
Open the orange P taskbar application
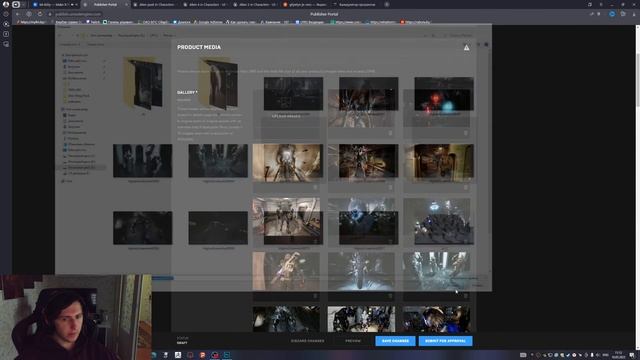(x=203, y=355)
